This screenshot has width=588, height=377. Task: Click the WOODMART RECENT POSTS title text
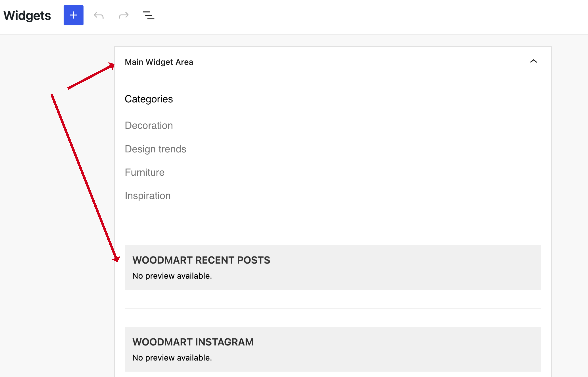pyautogui.click(x=201, y=260)
